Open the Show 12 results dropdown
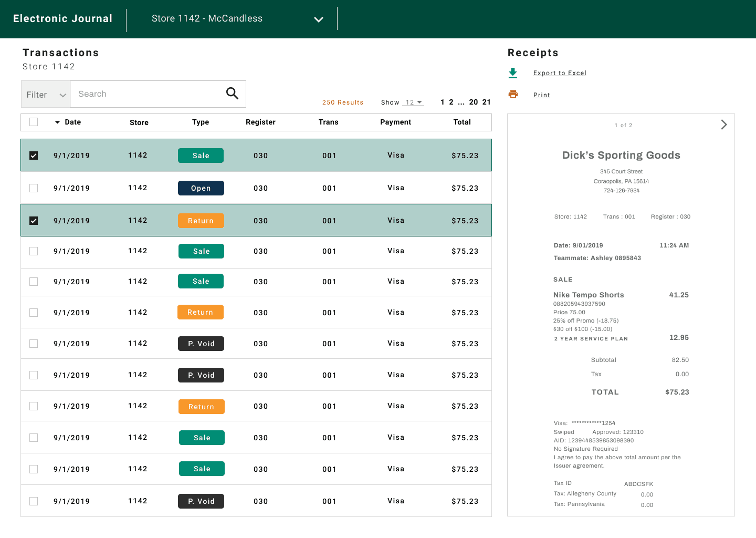756x538 pixels. (x=413, y=102)
